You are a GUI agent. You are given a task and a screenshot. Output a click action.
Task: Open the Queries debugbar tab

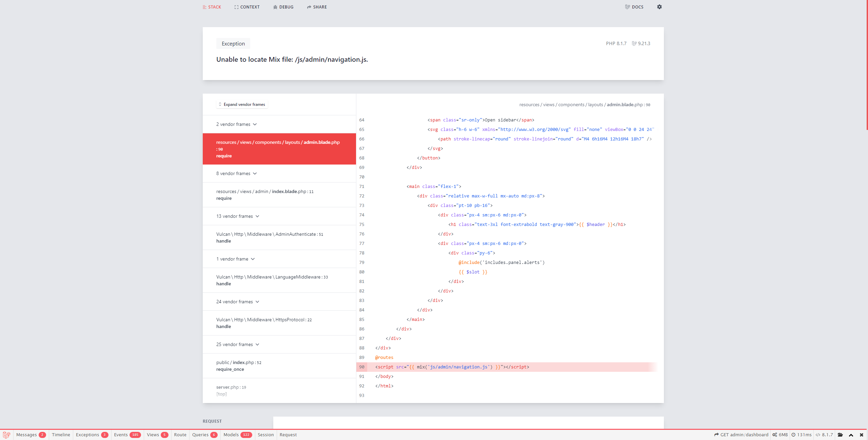204,435
